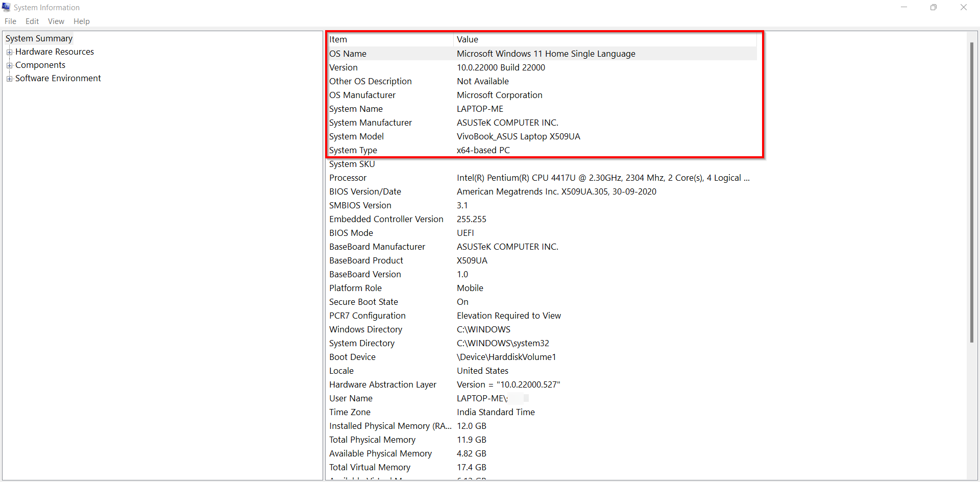Click the Intel(R) Pentium(R) CPU 4417U value
The image size is (980, 482).
(603, 178)
